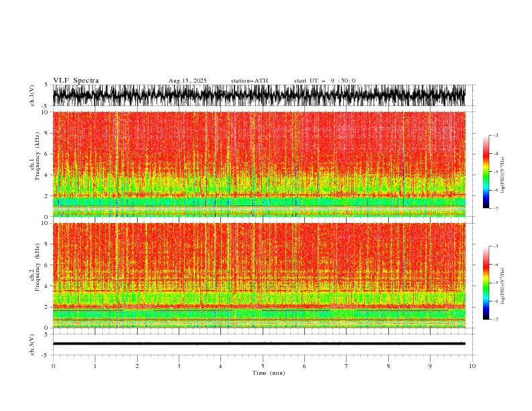Click the ch.1 PSD color scale bar

[486, 172]
